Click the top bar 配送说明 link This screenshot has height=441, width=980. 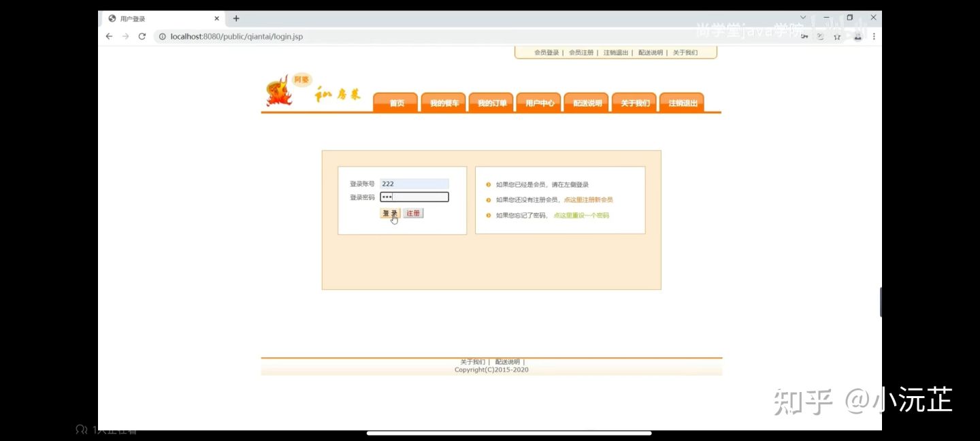pyautogui.click(x=651, y=52)
